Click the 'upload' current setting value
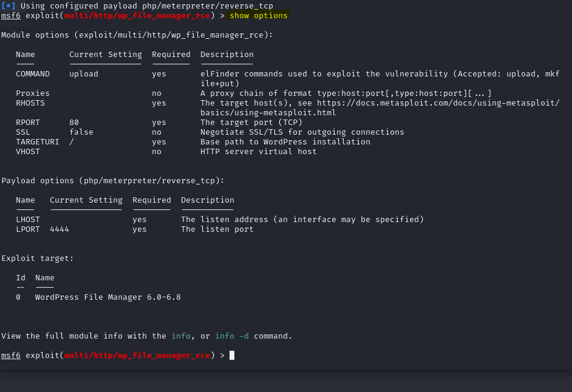The width and height of the screenshot is (572, 392). point(84,74)
